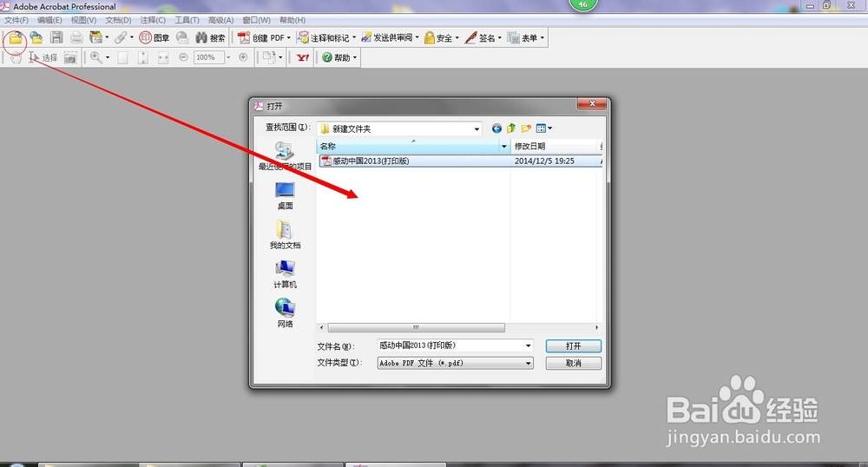Click the Up One Level folder icon

[511, 128]
